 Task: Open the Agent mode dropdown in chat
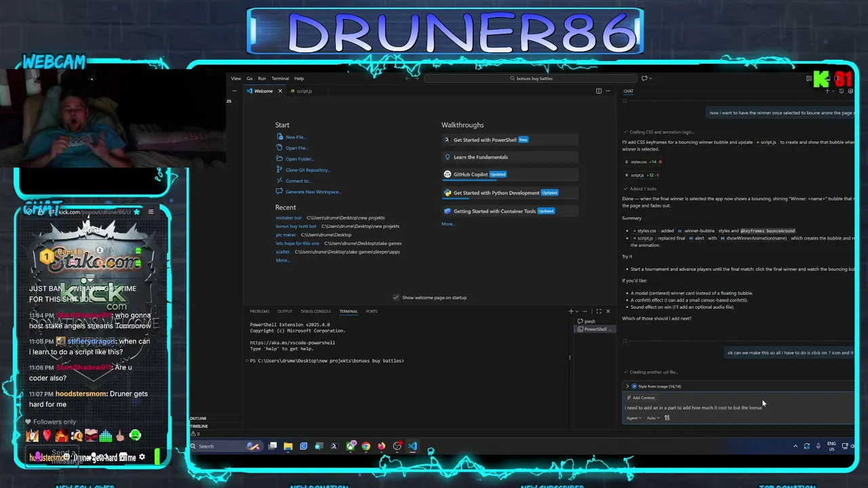click(633, 418)
